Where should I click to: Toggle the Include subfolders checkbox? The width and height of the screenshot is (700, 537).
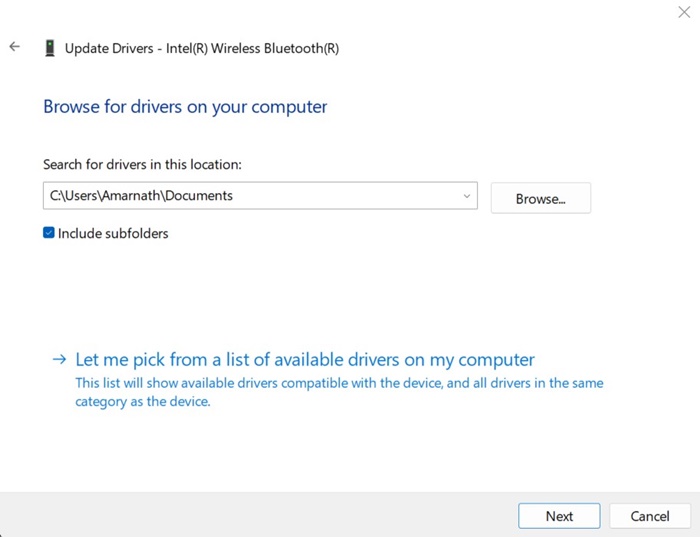pos(49,233)
